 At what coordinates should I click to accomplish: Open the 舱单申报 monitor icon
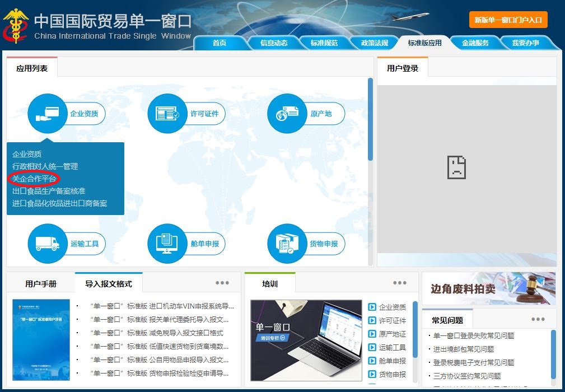tap(167, 244)
